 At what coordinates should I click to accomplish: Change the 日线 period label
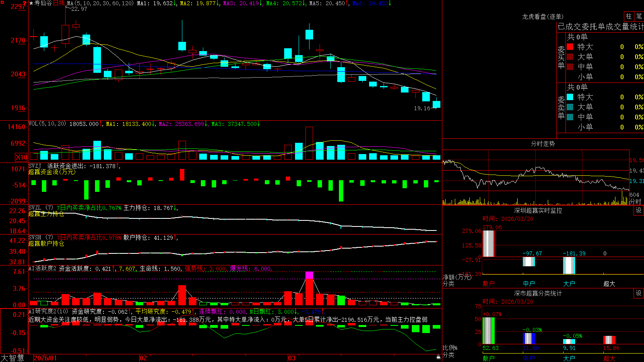(x=59, y=3)
